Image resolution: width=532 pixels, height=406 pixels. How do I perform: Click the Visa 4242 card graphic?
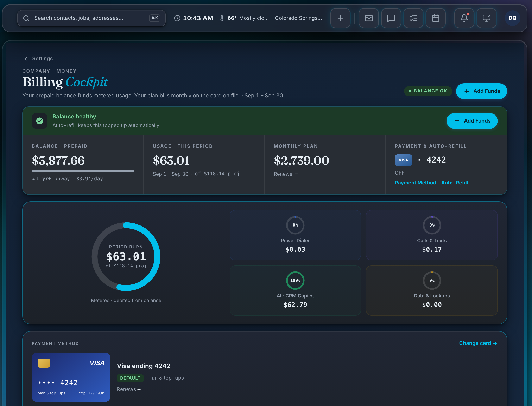(71, 377)
